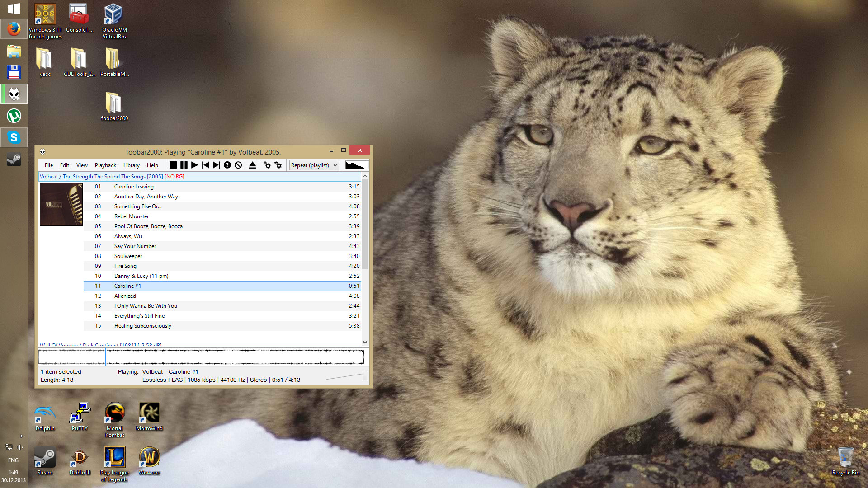Screen dimensions: 868x488
Task: Click the Volbeat album art thumbnail
Action: click(61, 204)
